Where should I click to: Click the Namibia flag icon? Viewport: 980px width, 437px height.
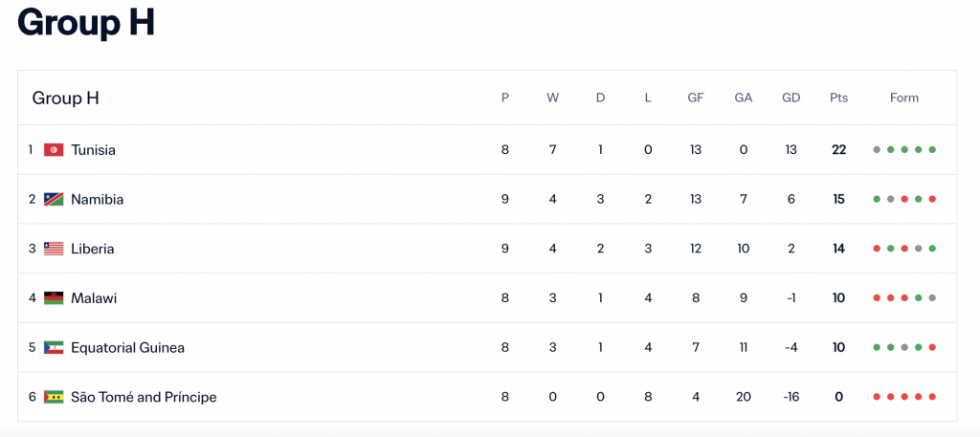54,200
